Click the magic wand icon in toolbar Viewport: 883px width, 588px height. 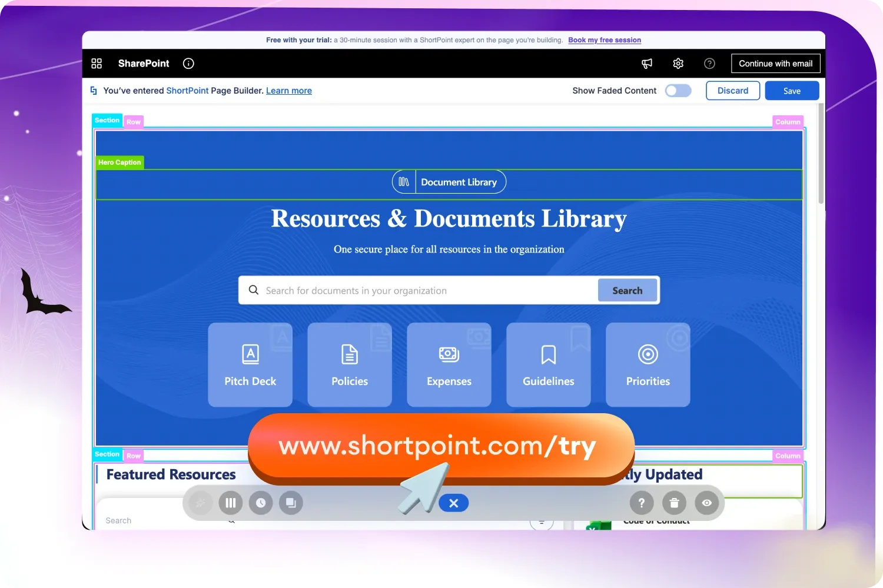click(201, 503)
